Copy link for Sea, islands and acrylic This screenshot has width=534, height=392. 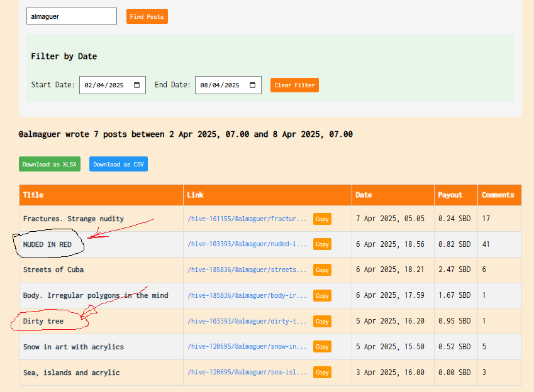(x=322, y=373)
